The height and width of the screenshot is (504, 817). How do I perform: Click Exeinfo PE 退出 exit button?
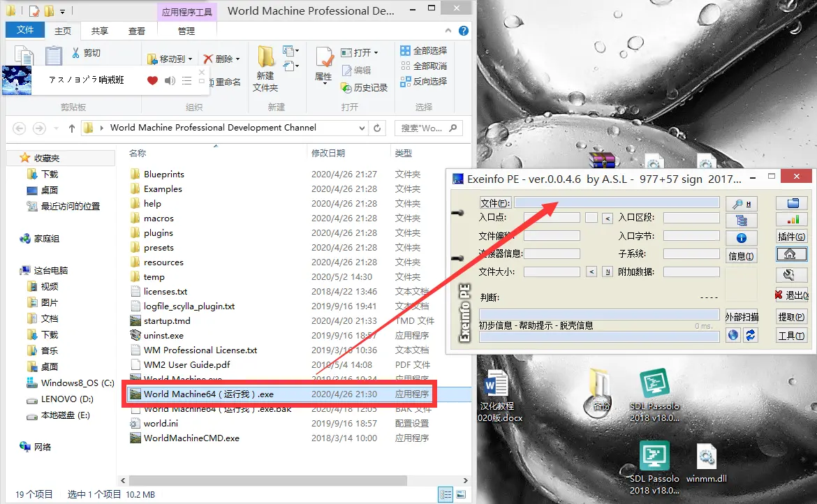point(791,295)
